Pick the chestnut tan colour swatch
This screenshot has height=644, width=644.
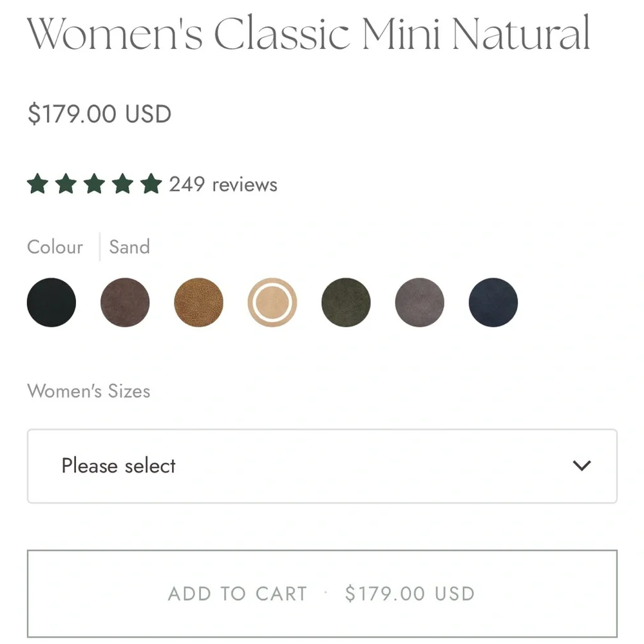tap(199, 302)
